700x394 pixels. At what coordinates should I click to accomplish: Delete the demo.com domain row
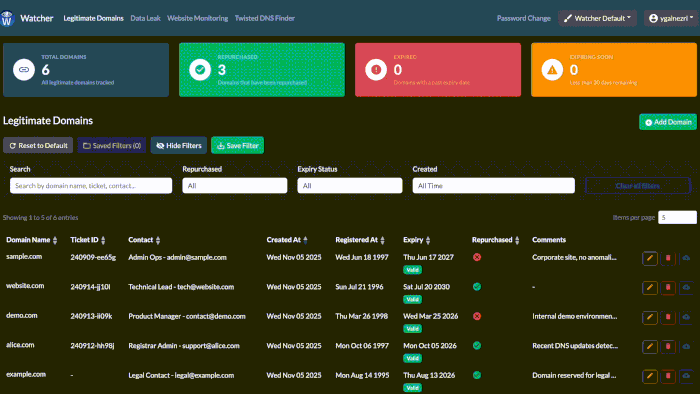(668, 317)
